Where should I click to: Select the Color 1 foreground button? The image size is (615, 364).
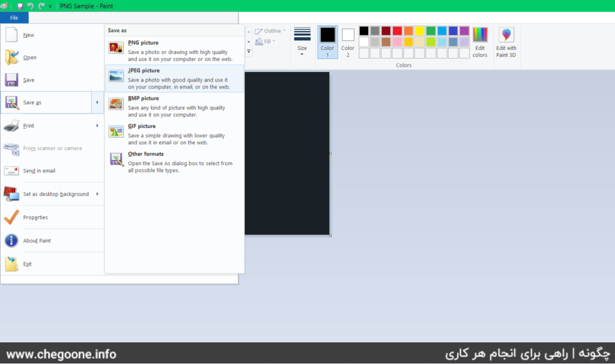pos(327,42)
